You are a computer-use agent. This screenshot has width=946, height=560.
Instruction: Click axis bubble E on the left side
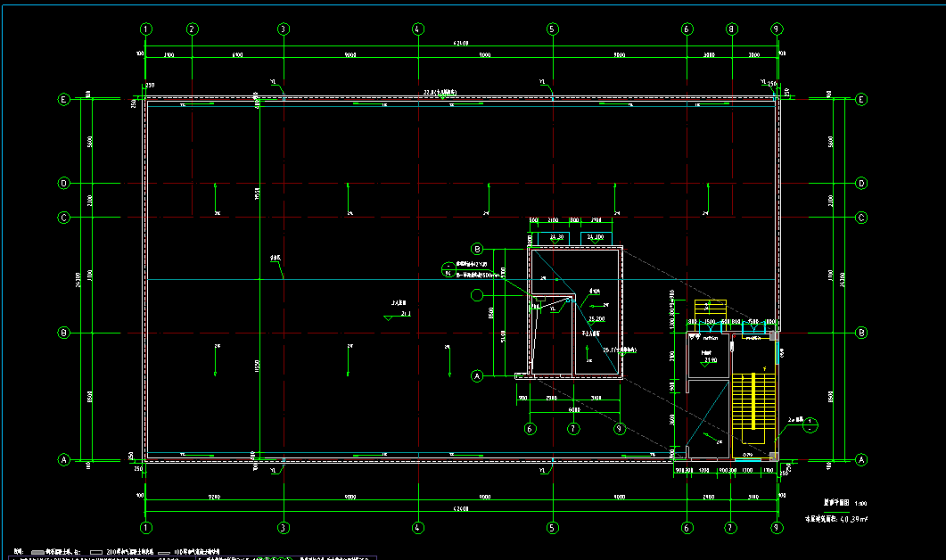coord(63,100)
